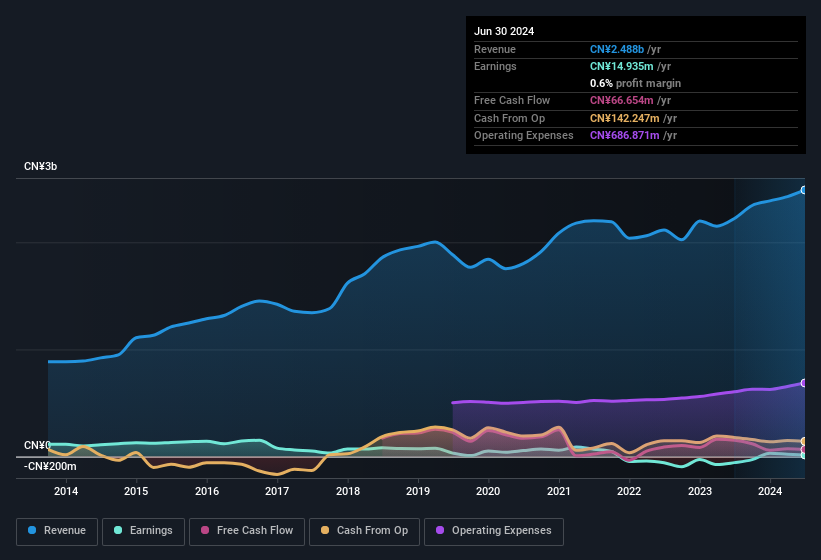This screenshot has height=560, width=821.
Task: Click the 2022 x-axis label
Action: (x=629, y=491)
